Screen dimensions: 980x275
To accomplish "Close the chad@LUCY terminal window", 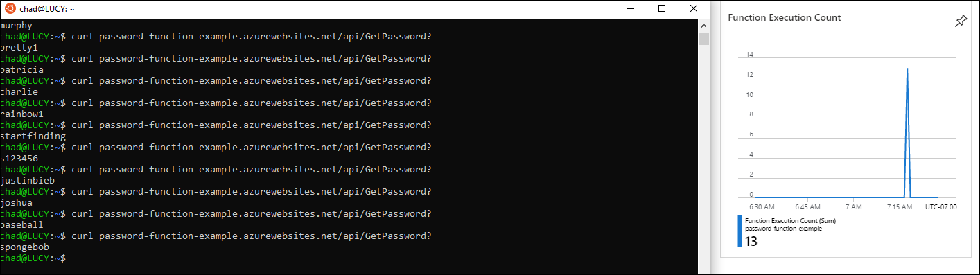I will click(x=694, y=9).
